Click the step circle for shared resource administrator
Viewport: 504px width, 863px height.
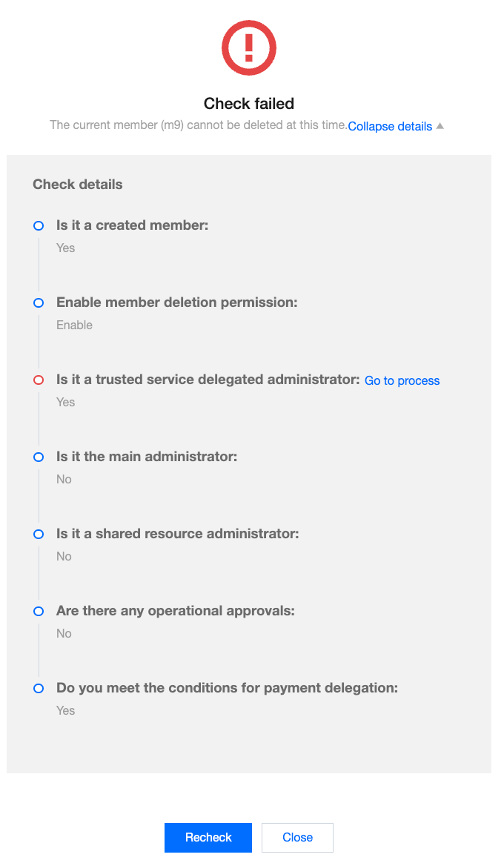click(x=39, y=534)
